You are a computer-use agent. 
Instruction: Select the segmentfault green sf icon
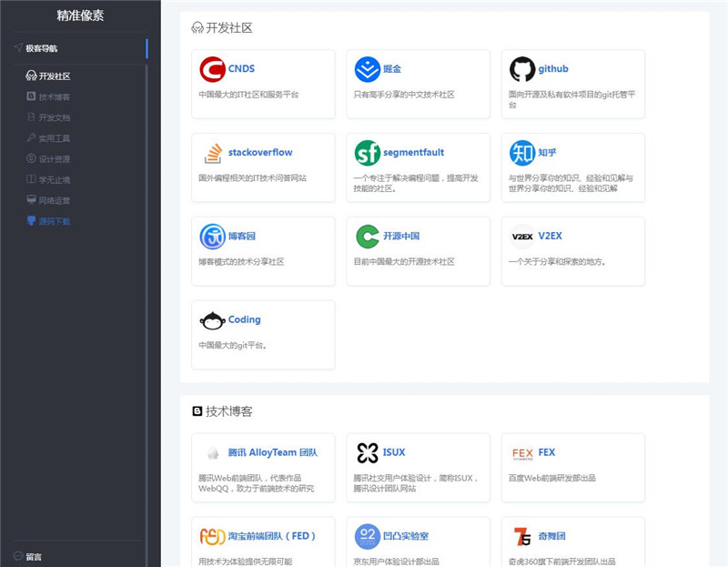pyautogui.click(x=368, y=153)
